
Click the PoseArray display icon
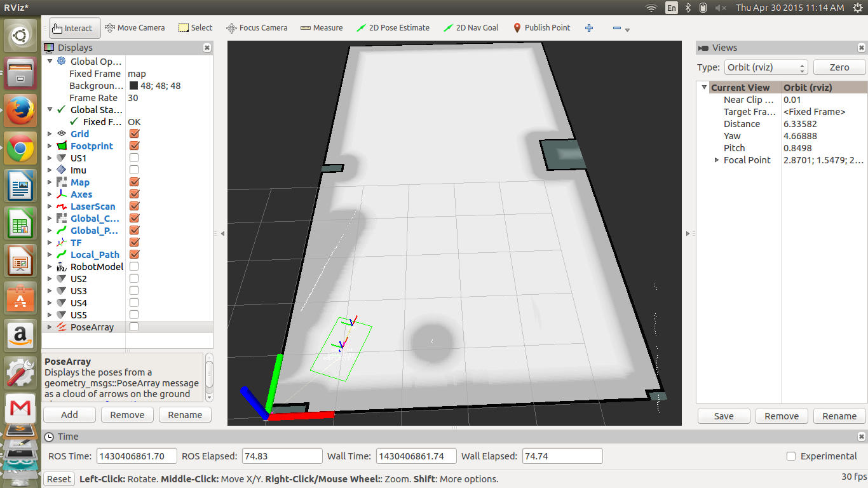tap(62, 327)
